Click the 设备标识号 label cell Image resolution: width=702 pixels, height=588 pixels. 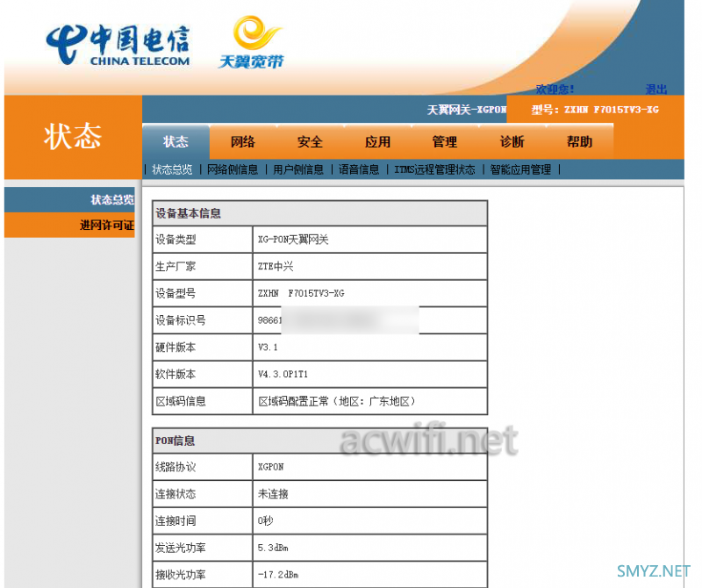203,320
